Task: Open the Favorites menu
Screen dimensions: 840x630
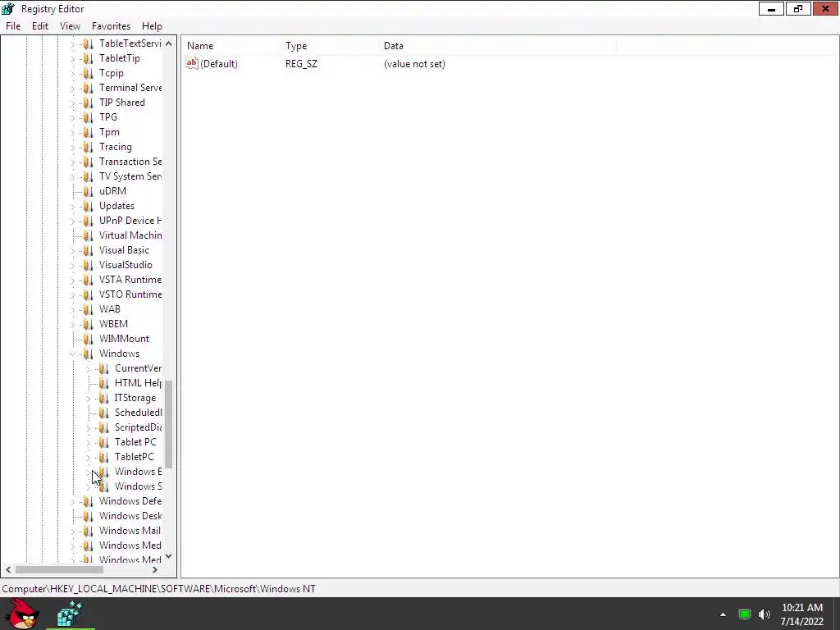Action: [x=111, y=25]
